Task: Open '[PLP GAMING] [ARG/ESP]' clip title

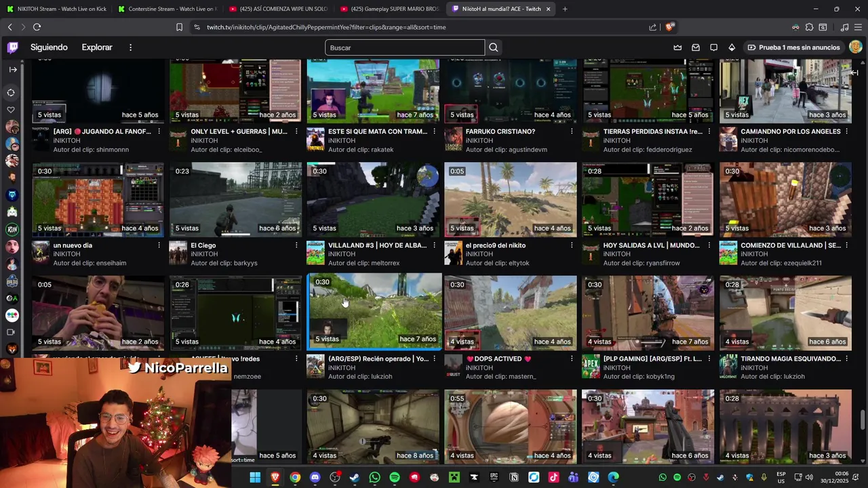Action: pyautogui.click(x=652, y=359)
